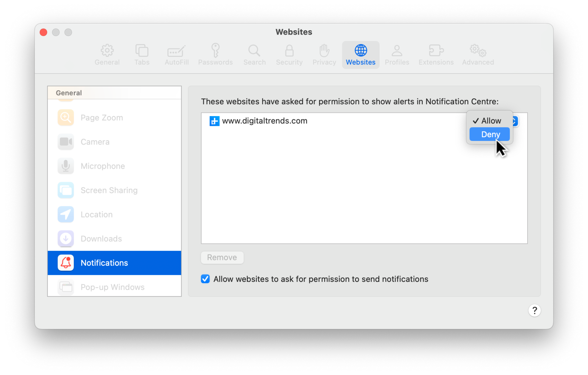Open Extensions preferences pane
Viewport: 588px width, 375px height.
click(x=436, y=55)
